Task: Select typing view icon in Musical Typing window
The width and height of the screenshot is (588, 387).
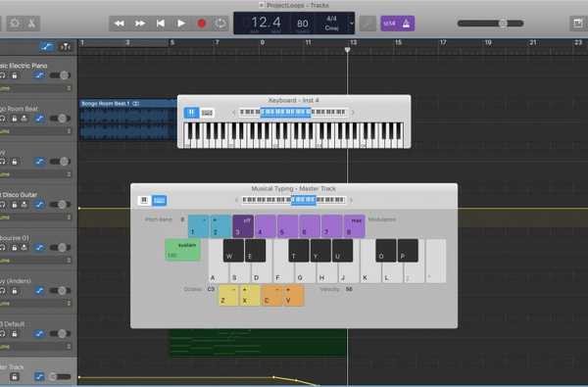Action: (159, 200)
